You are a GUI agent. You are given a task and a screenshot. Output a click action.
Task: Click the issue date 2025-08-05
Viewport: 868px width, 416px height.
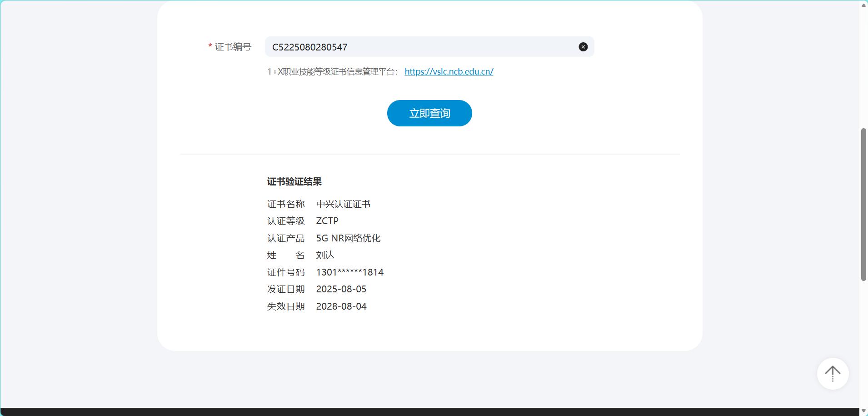click(x=341, y=289)
